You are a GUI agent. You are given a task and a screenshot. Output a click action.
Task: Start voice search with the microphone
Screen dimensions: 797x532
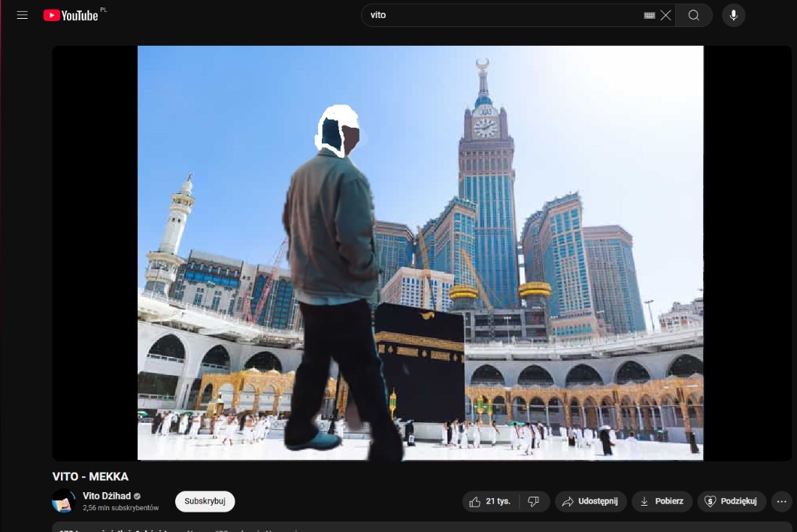[733, 15]
